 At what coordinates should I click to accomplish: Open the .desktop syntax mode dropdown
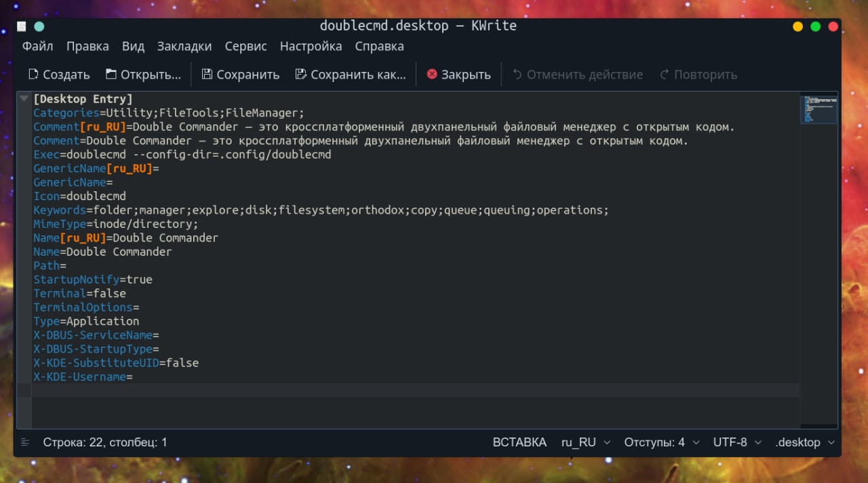click(804, 442)
